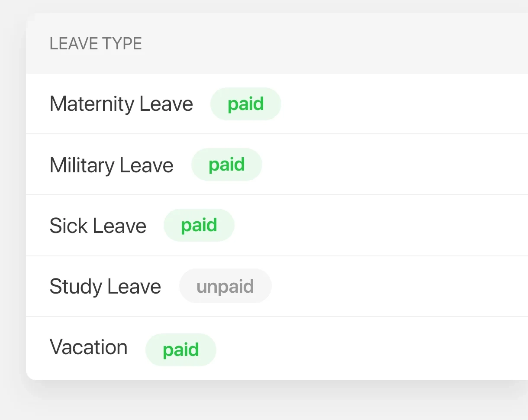Click the Military Leave name text

tap(111, 165)
